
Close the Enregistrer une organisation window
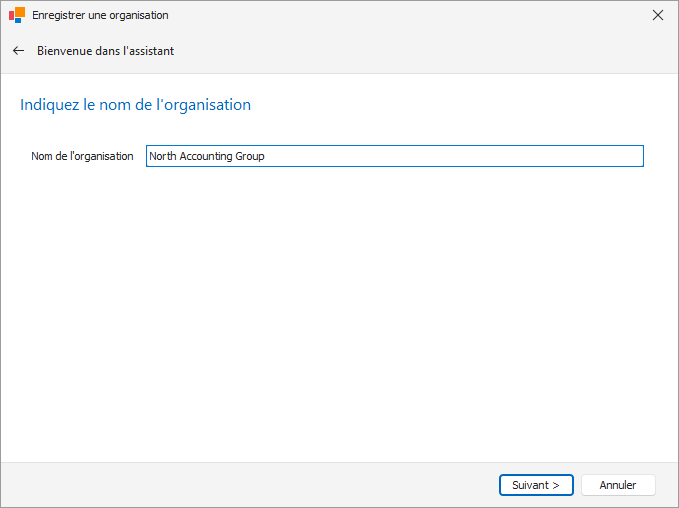click(658, 15)
